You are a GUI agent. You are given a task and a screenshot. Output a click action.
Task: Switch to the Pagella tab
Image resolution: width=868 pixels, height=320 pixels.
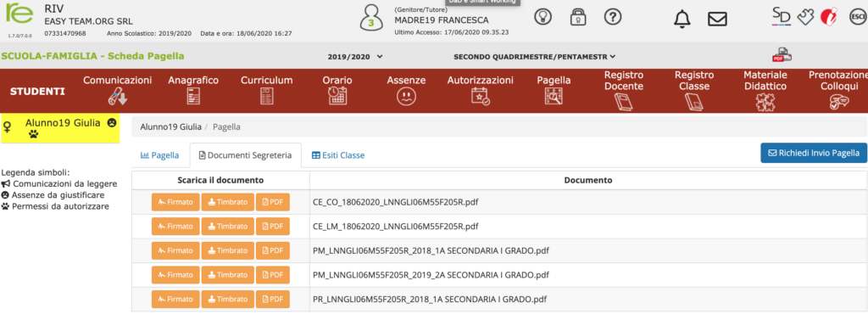[160, 155]
